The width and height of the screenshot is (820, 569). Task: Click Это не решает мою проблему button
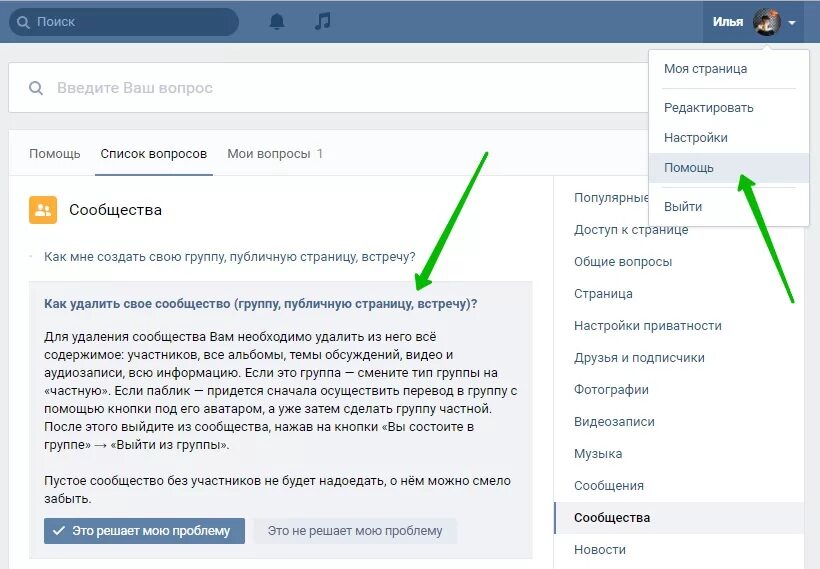[355, 531]
